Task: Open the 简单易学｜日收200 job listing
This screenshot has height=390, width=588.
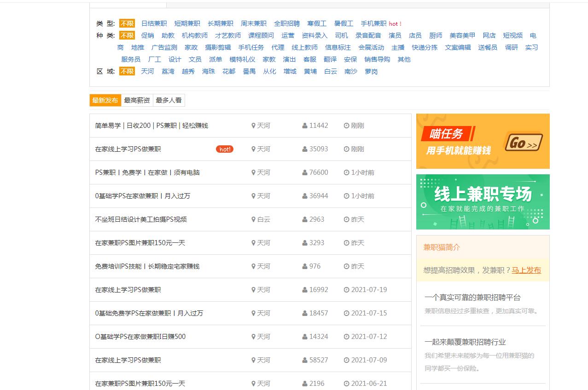Action: pyautogui.click(x=152, y=125)
